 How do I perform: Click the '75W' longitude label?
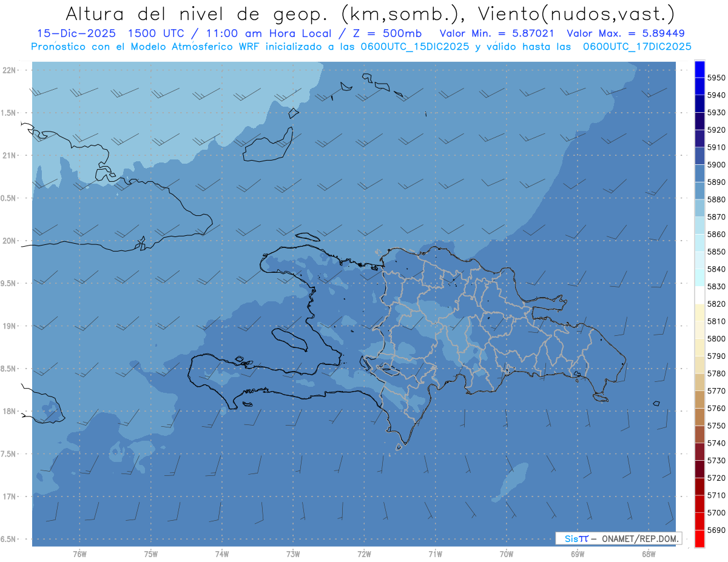(x=151, y=554)
